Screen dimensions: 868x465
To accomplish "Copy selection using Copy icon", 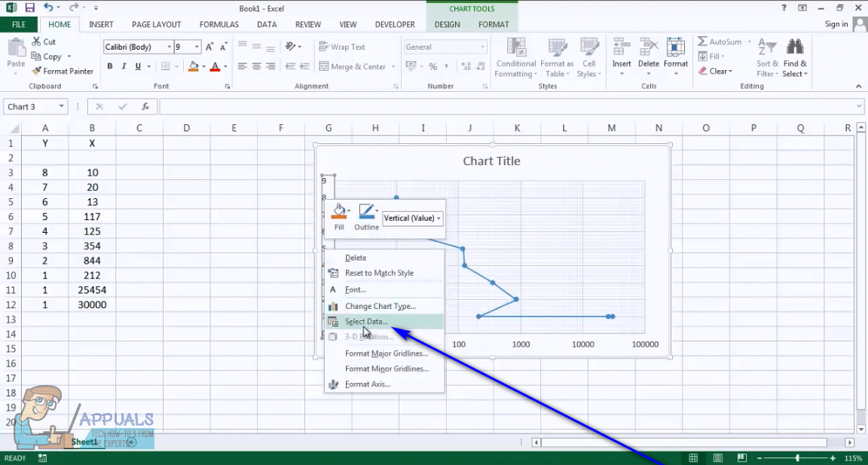I will [x=46, y=57].
